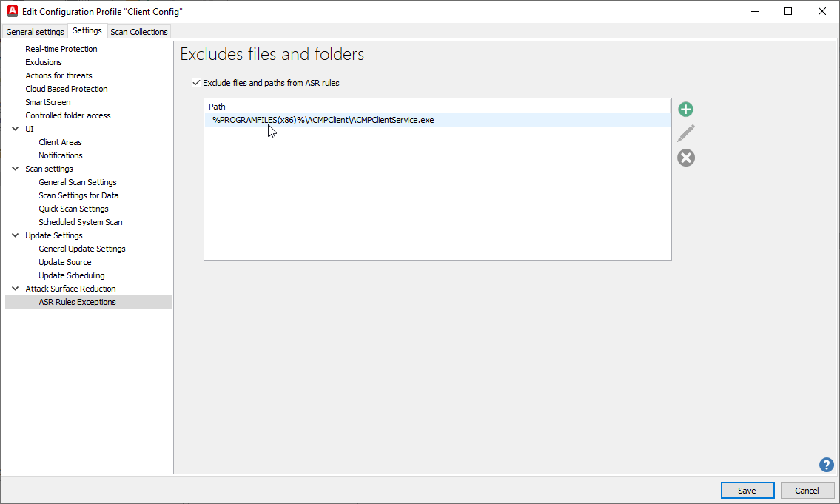Go to Cloud Based Protection settings
The image size is (840, 504).
[67, 89]
